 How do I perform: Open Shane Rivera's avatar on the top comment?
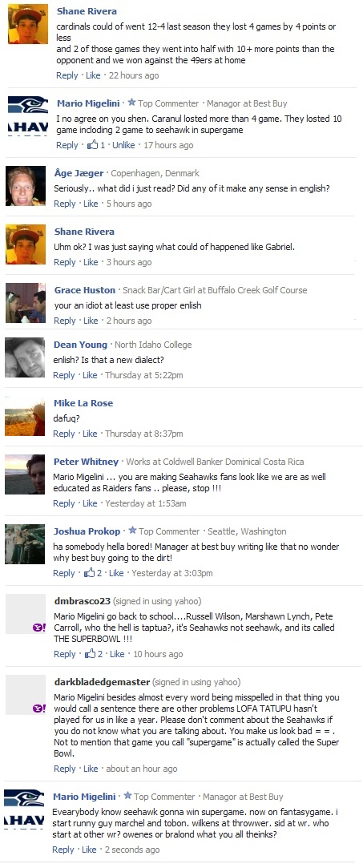[x=28, y=24]
